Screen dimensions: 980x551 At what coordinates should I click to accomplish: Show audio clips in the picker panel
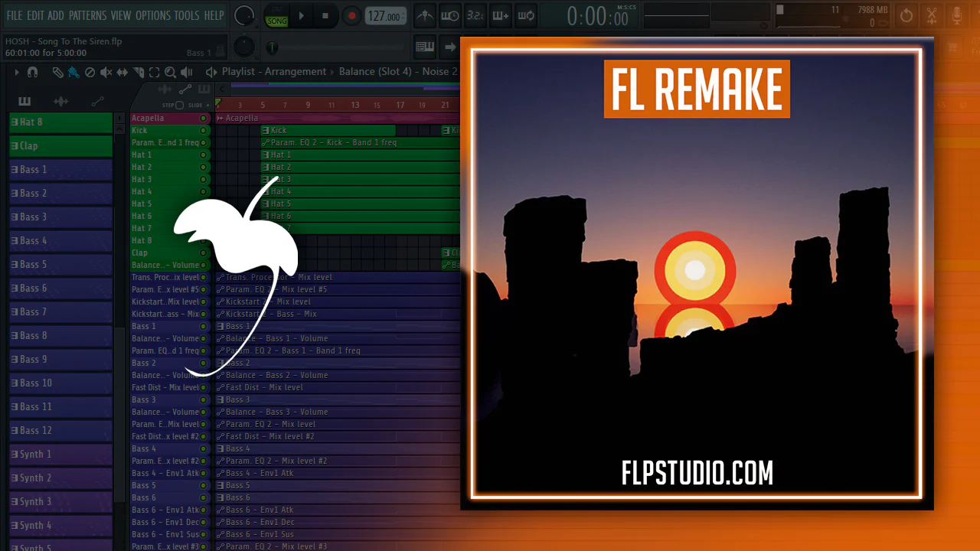60,101
